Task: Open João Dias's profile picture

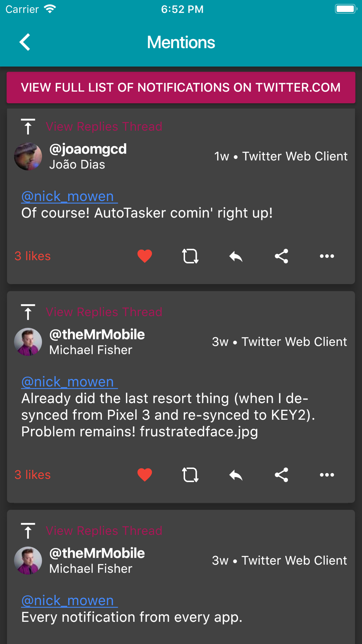Action: [x=28, y=156]
